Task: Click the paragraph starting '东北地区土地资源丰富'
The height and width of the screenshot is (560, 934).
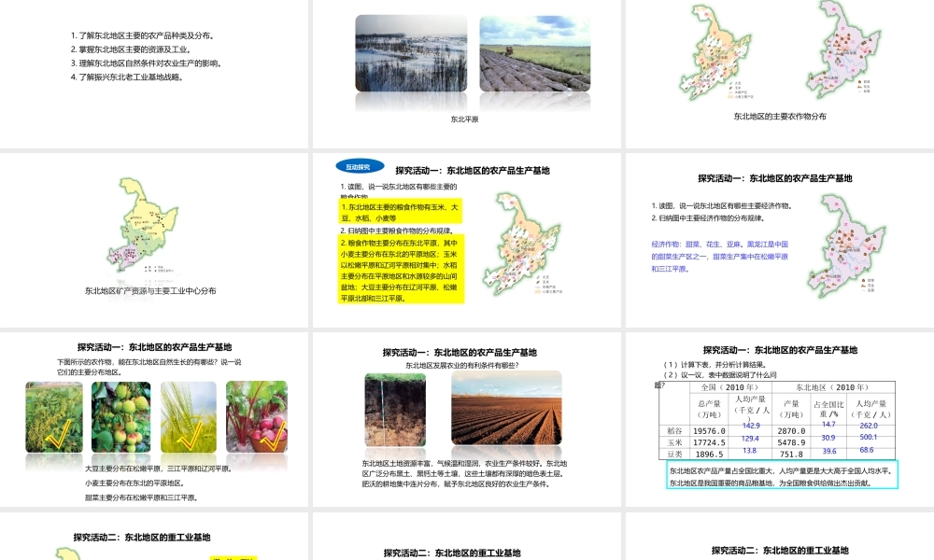Action: pos(464,474)
